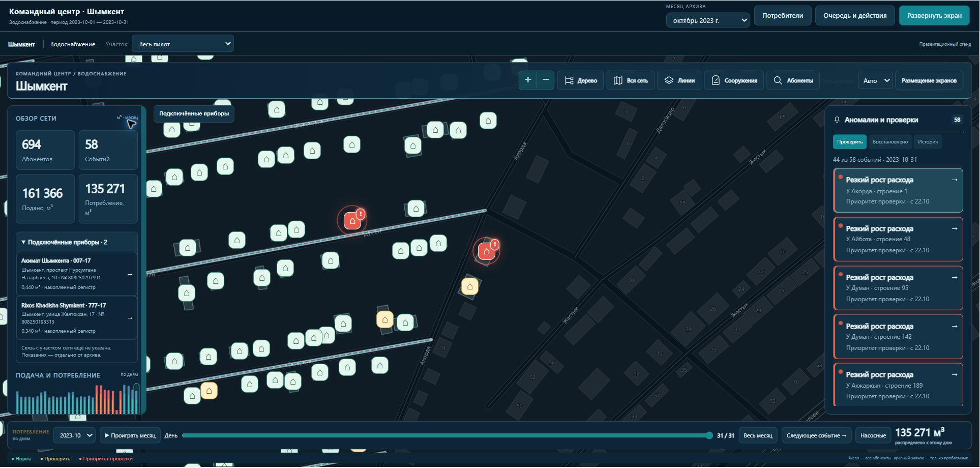The image size is (980, 468).
Task: Open the 2023-10 period dropdown
Action: [75, 435]
